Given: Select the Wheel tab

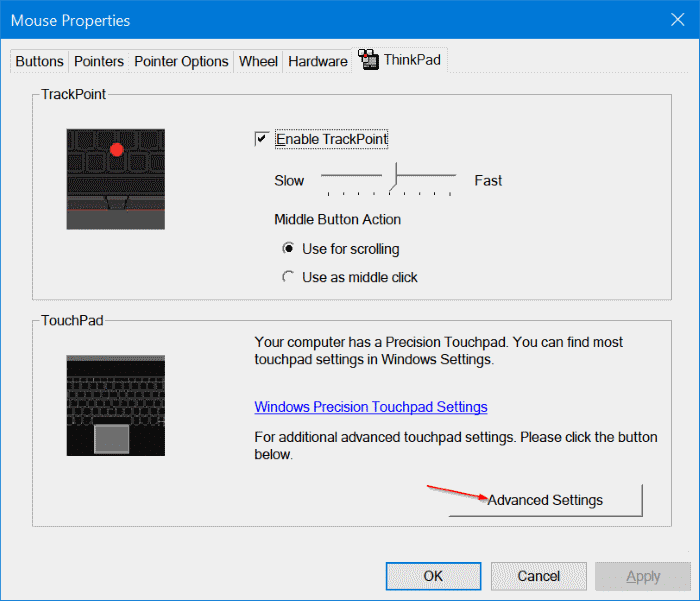Looking at the screenshot, I should pyautogui.click(x=258, y=61).
